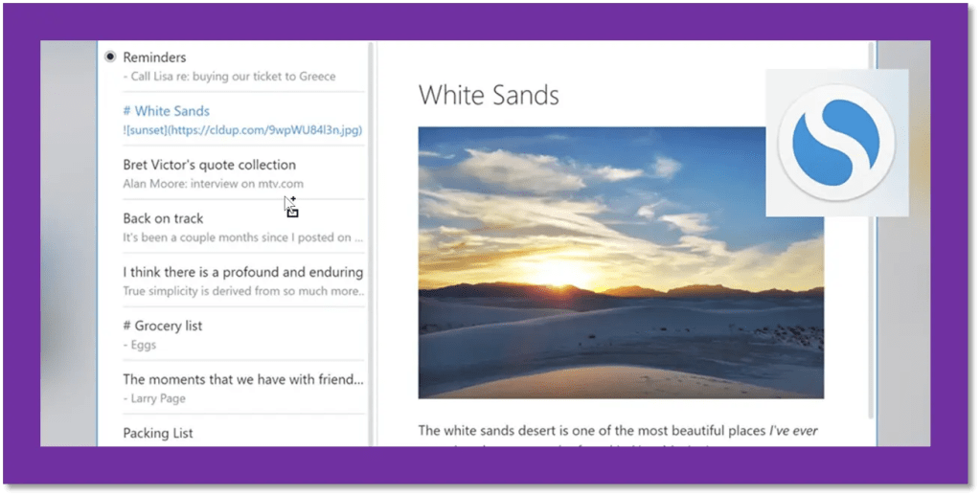980x496 pixels.
Task: Click the note list vertical scrollbar
Action: click(371, 239)
